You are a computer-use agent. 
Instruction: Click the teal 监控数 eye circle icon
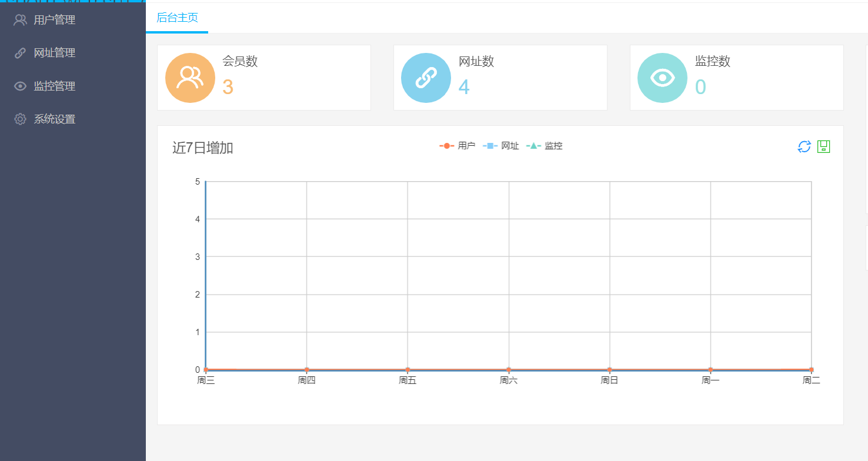tap(662, 78)
